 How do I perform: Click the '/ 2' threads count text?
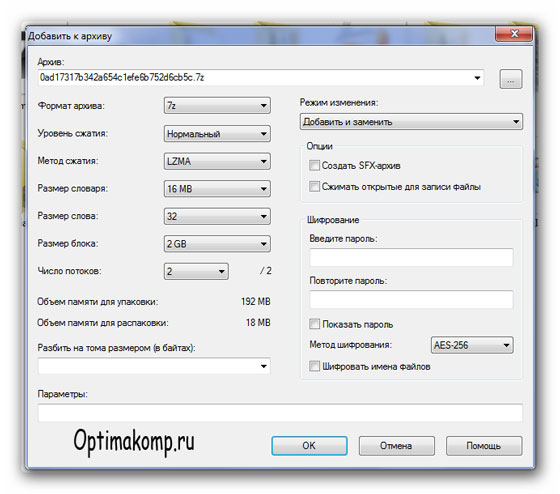pos(266,271)
